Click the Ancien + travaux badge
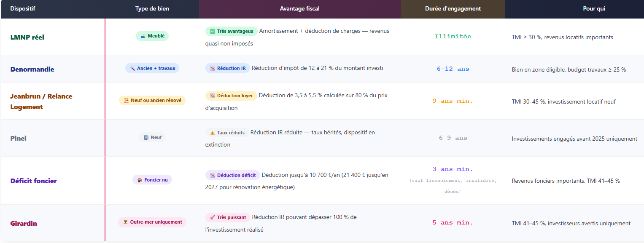 tap(152, 68)
